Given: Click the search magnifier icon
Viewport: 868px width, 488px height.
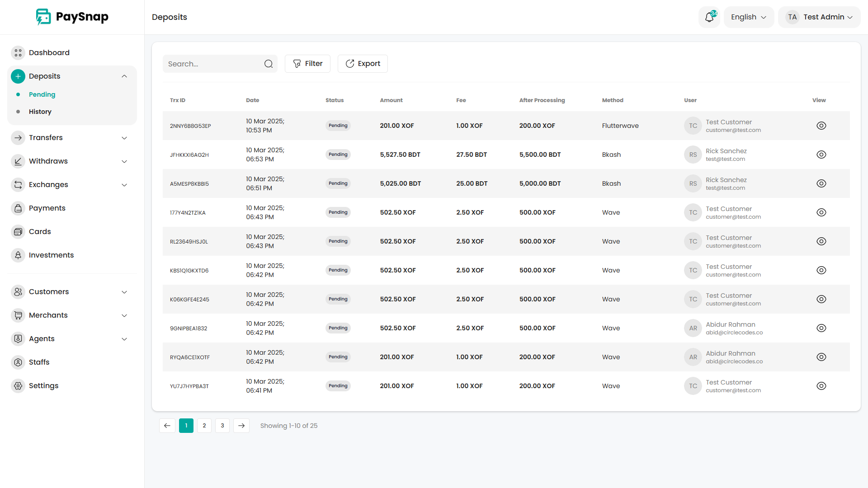Looking at the screenshot, I should 269,64.
